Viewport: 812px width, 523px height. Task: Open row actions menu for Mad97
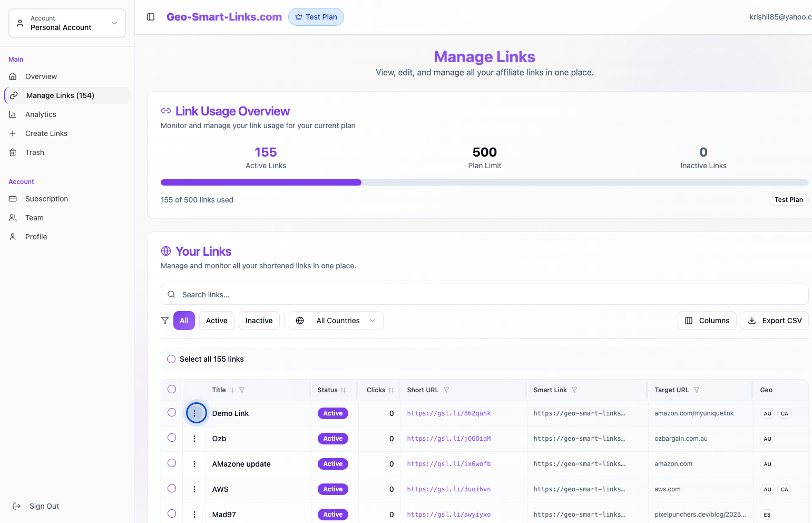tap(194, 515)
